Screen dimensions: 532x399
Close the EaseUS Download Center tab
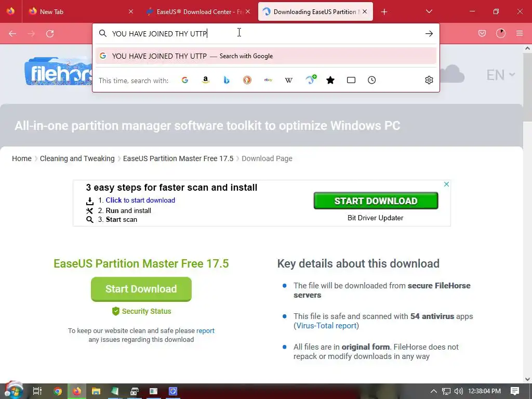coord(248,11)
